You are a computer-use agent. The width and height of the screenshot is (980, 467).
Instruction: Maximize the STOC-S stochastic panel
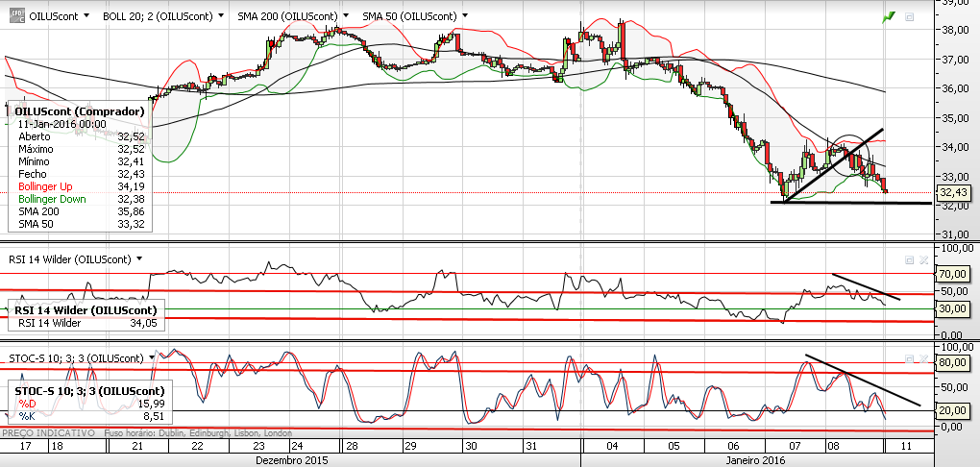coord(909,358)
